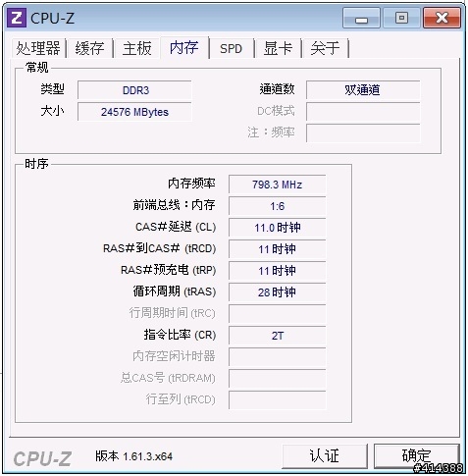Open the 关于 tab
Image resolution: width=468 pixels, height=476 pixels.
[325, 48]
